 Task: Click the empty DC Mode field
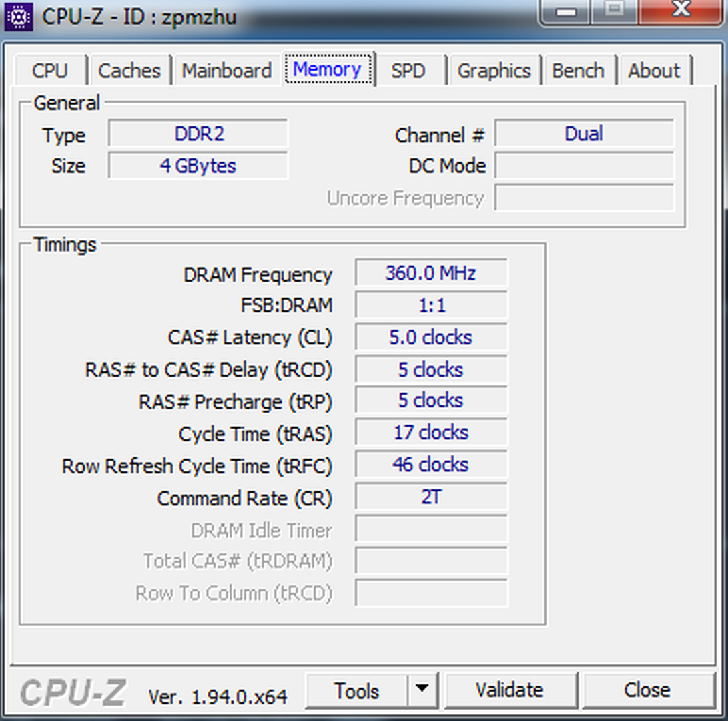[584, 166]
